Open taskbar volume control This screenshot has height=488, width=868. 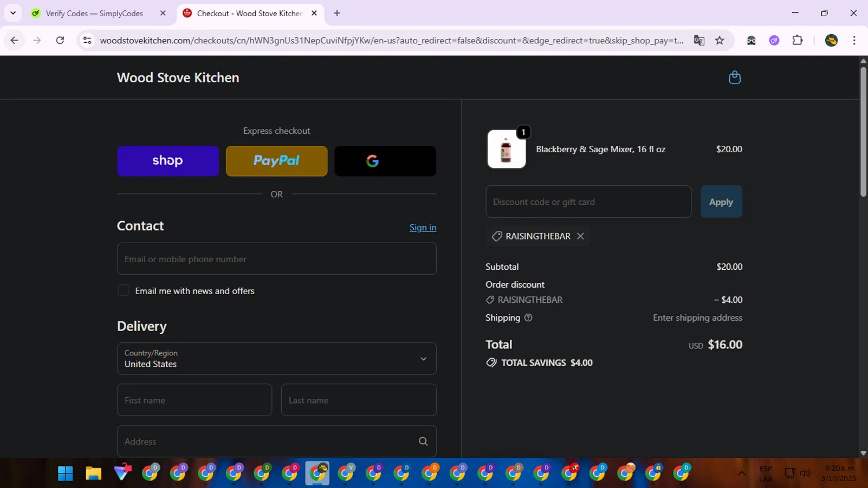tap(805, 474)
